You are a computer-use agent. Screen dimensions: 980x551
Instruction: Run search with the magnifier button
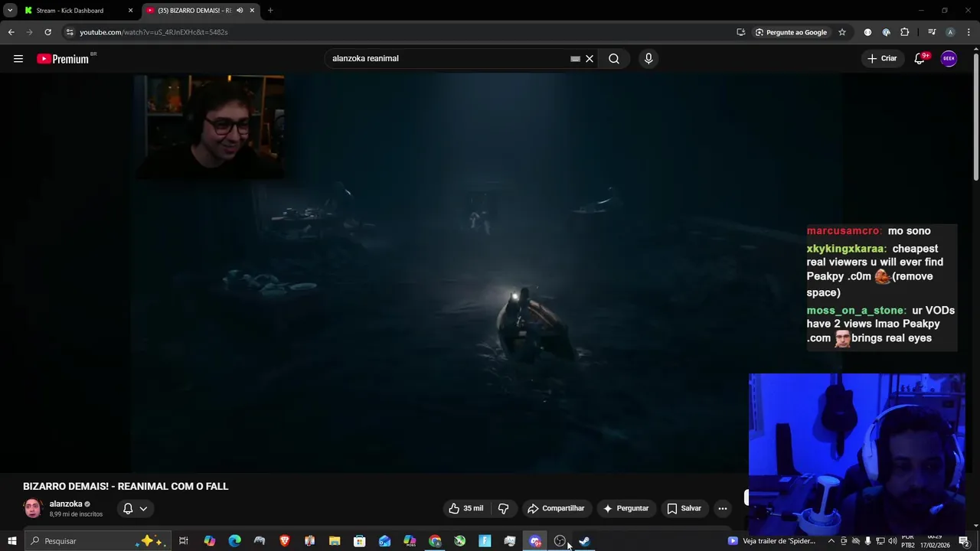pyautogui.click(x=614, y=59)
